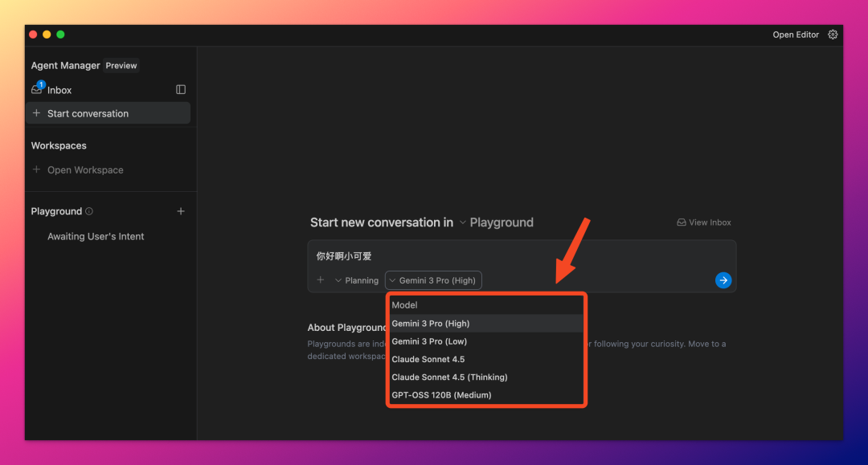Image resolution: width=868 pixels, height=465 pixels.
Task: Click the Preview badge
Action: coord(121,65)
